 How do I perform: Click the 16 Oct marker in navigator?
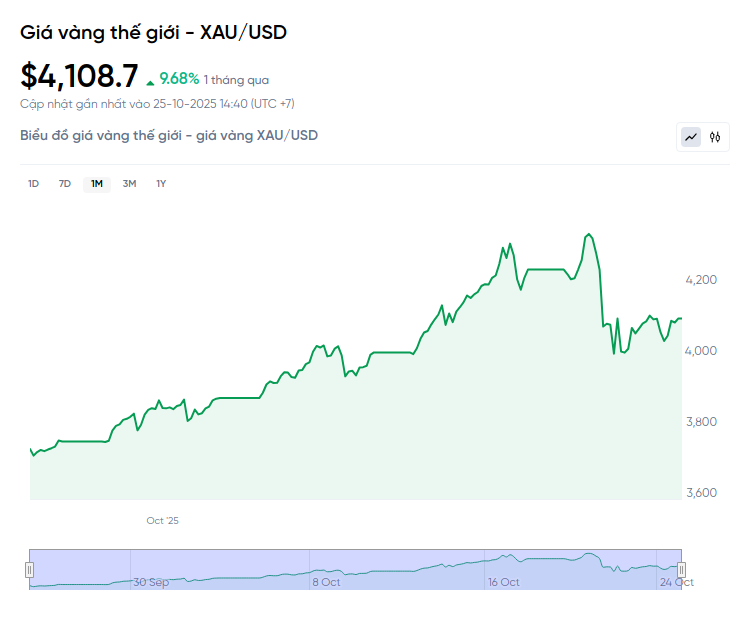(x=503, y=582)
